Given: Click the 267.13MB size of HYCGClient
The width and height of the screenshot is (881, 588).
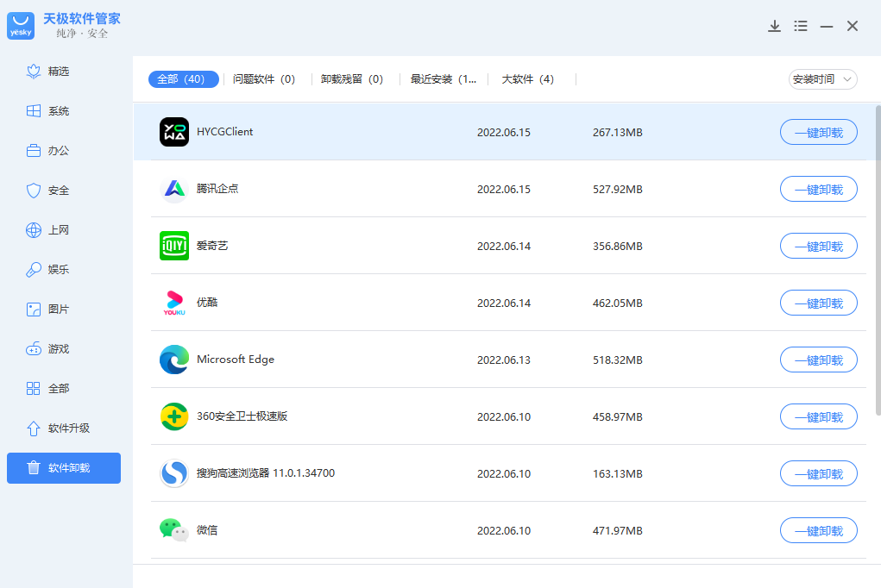Looking at the screenshot, I should pyautogui.click(x=618, y=133).
